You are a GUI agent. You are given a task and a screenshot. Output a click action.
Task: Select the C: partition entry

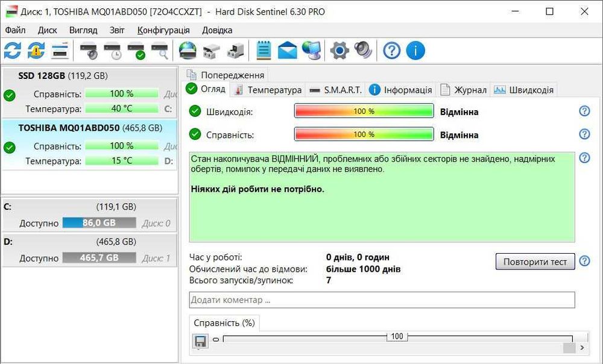[x=90, y=215]
